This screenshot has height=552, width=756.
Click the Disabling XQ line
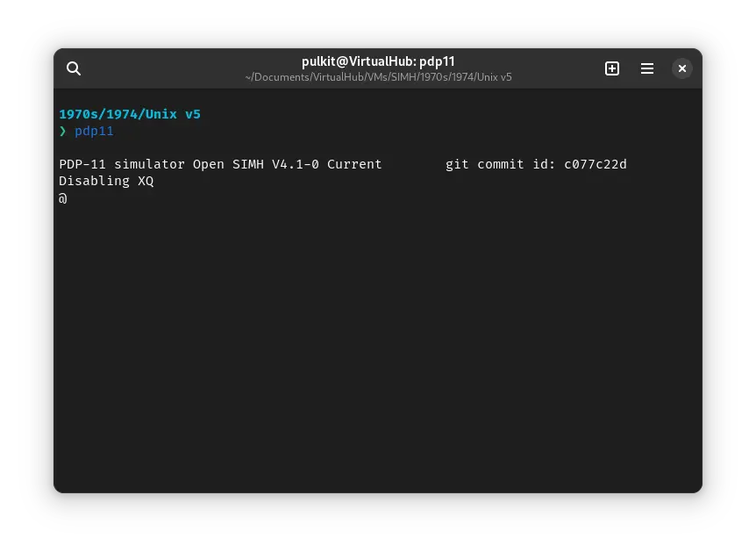106,181
